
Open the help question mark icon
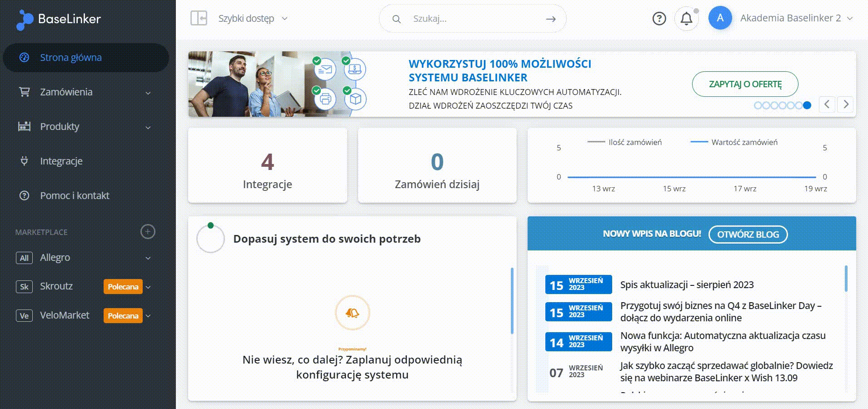659,19
